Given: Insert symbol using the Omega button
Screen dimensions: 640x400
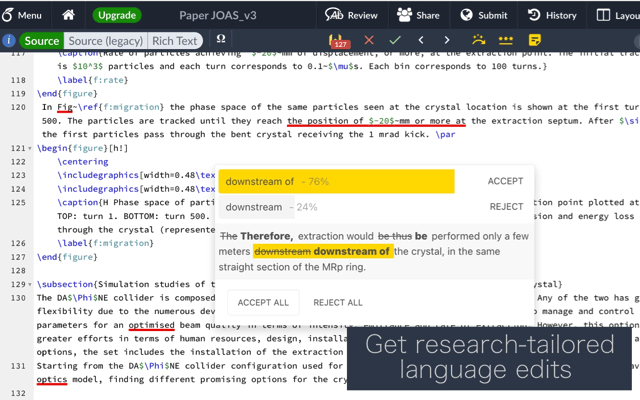Looking at the screenshot, I should 220,40.
